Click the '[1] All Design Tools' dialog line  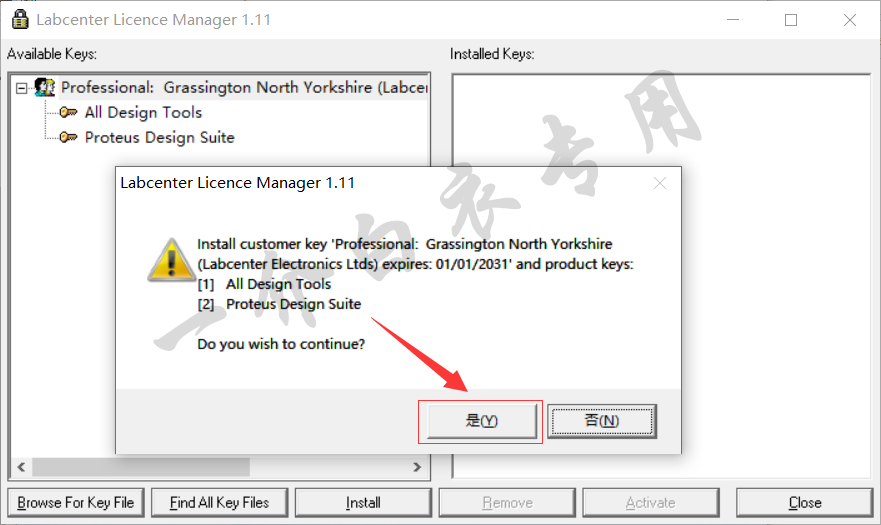tap(264, 284)
